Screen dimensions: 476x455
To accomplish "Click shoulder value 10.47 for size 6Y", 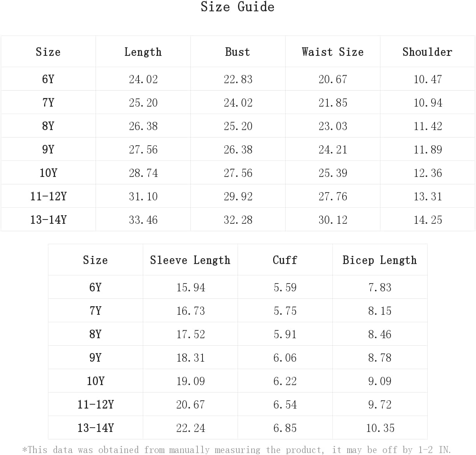I will tap(428, 79).
